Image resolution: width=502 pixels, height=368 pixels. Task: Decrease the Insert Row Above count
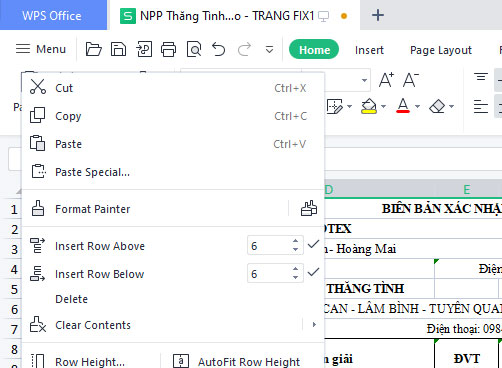tap(295, 250)
